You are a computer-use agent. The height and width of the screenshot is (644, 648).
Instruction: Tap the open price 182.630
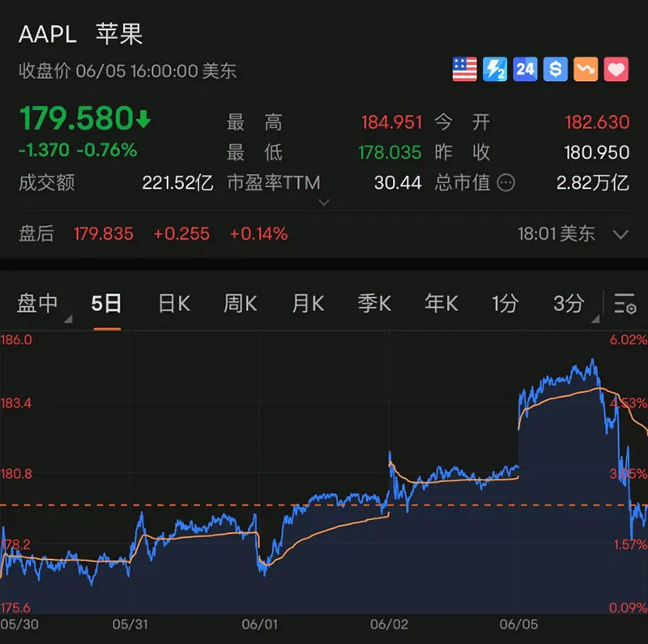[x=597, y=122]
